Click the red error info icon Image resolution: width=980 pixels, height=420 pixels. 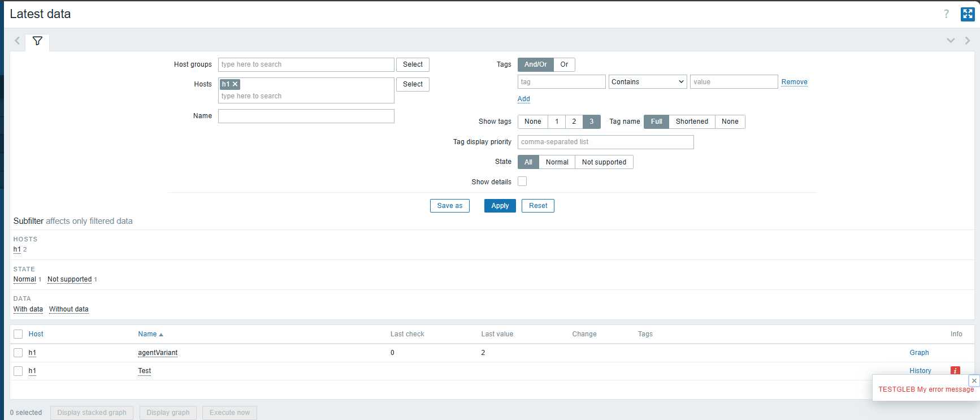[x=955, y=371]
